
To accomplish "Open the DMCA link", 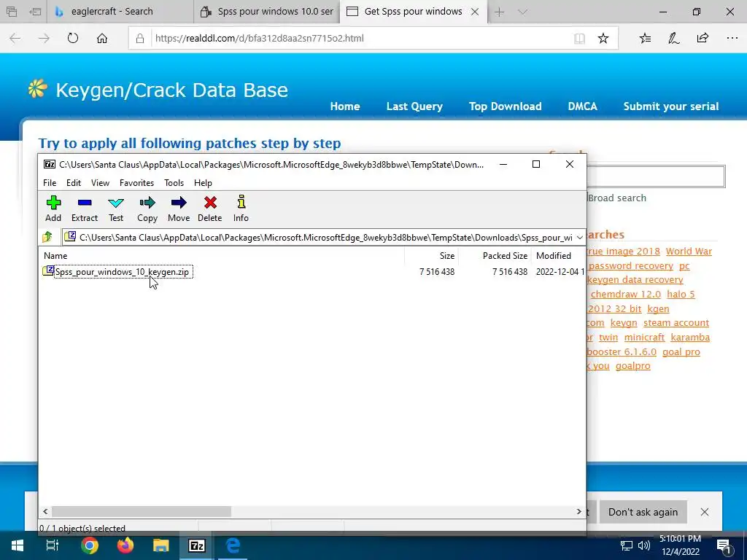I will click(x=582, y=106).
